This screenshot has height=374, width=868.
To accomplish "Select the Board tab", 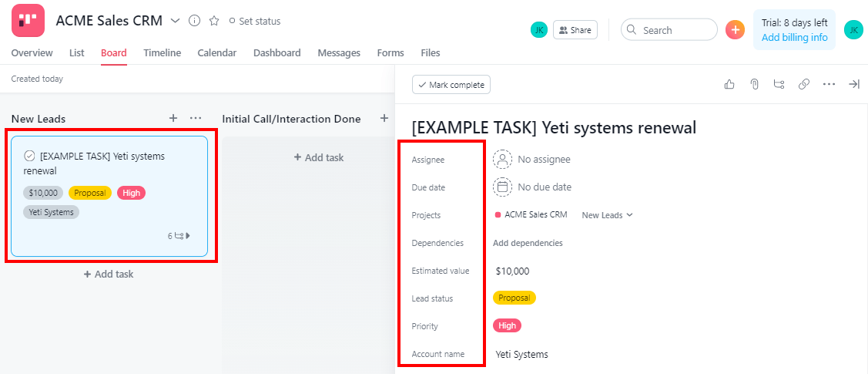I will [113, 53].
